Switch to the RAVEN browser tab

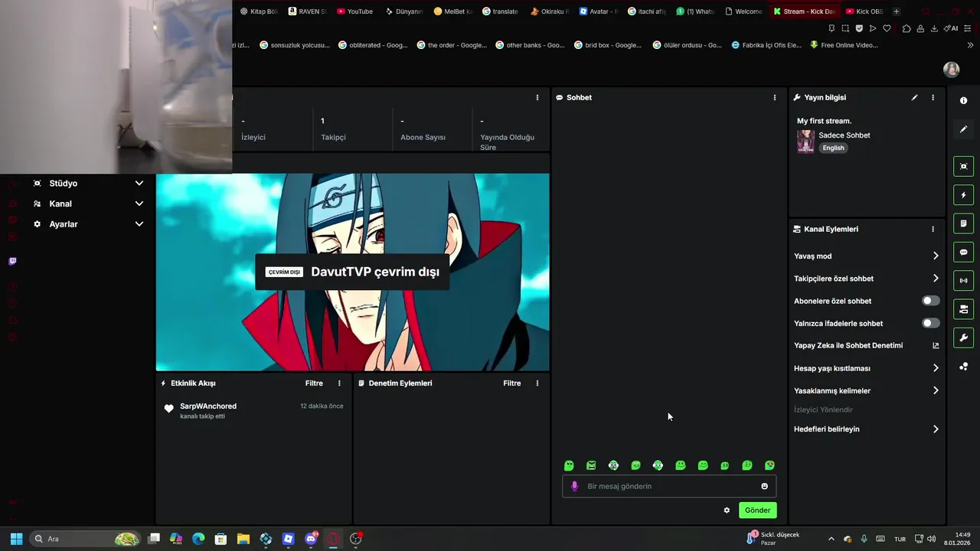click(x=306, y=11)
